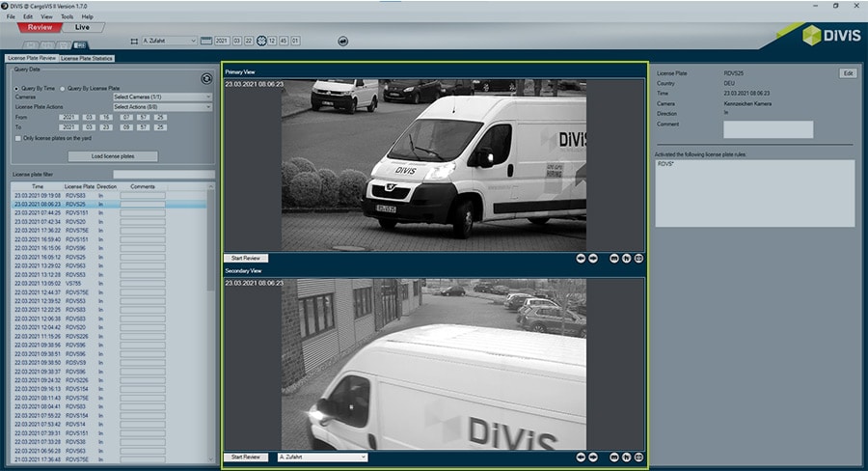Screen dimensions: 868x471
Task: Click the Comments column header
Action: [143, 186]
